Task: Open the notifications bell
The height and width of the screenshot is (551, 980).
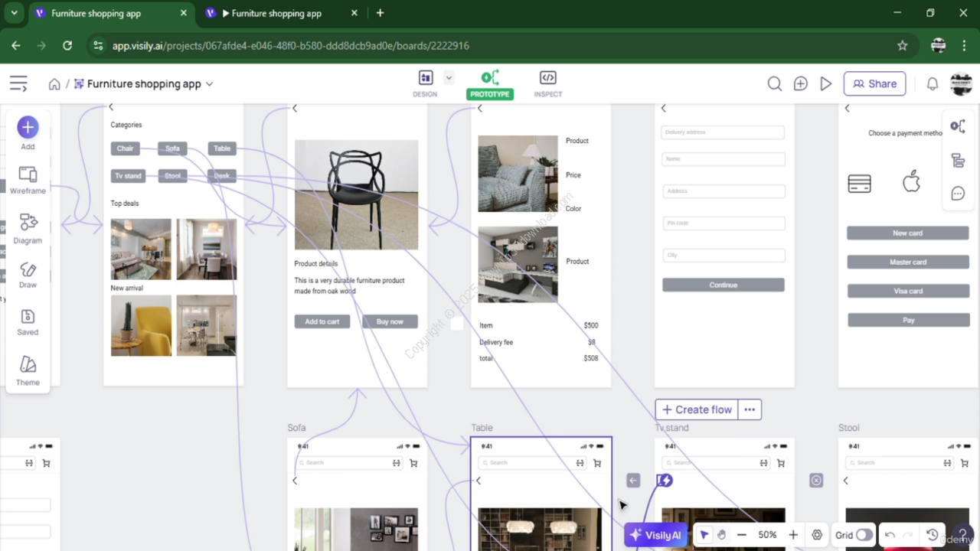Action: (932, 84)
